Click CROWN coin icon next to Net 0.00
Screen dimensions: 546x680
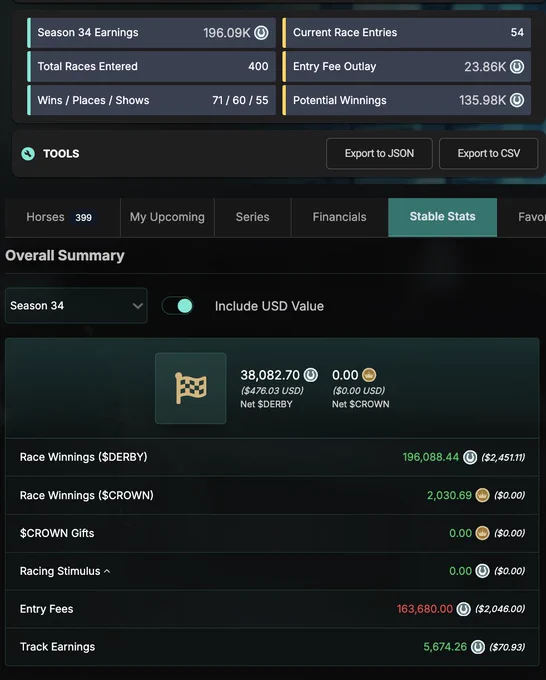point(369,375)
